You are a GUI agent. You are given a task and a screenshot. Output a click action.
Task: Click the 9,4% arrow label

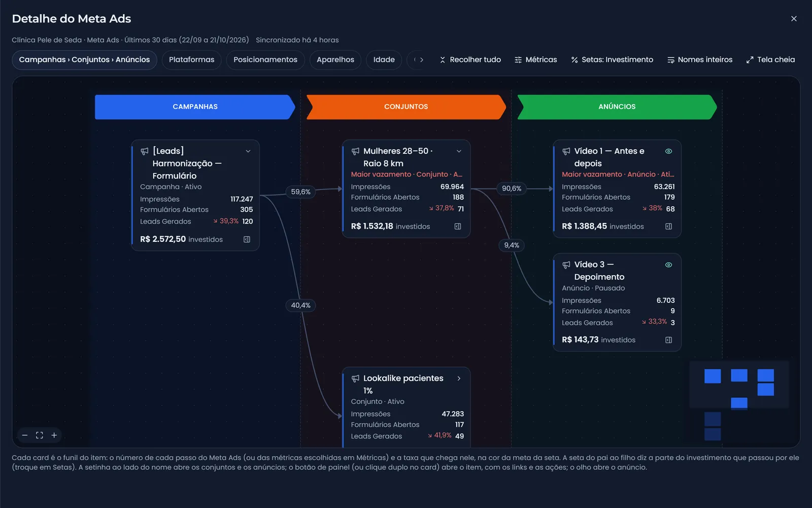click(x=512, y=245)
